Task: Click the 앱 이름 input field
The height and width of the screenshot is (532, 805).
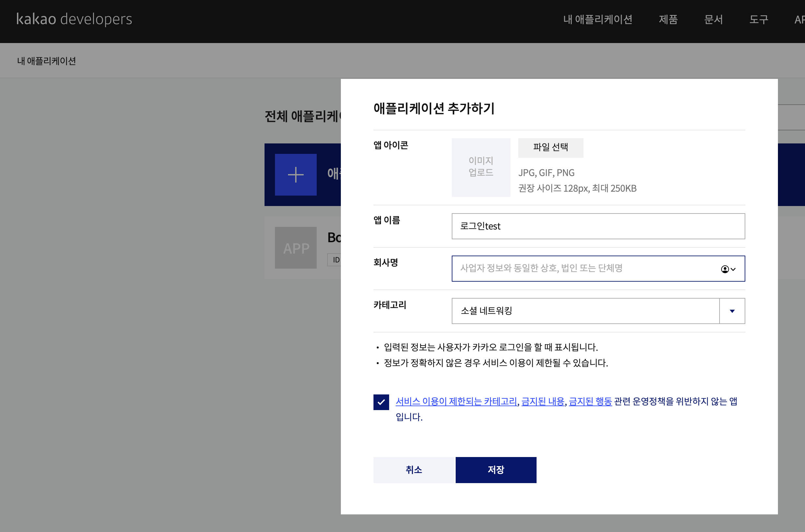Action: point(598,226)
